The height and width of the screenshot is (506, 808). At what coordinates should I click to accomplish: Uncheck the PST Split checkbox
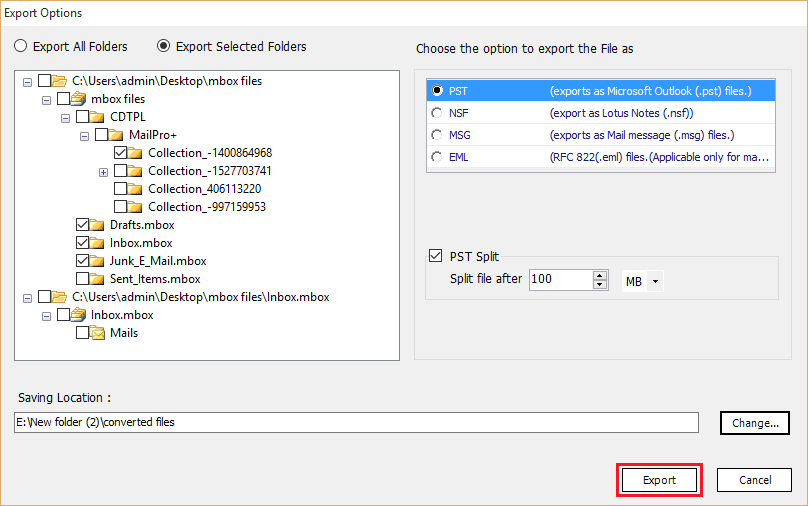point(435,256)
